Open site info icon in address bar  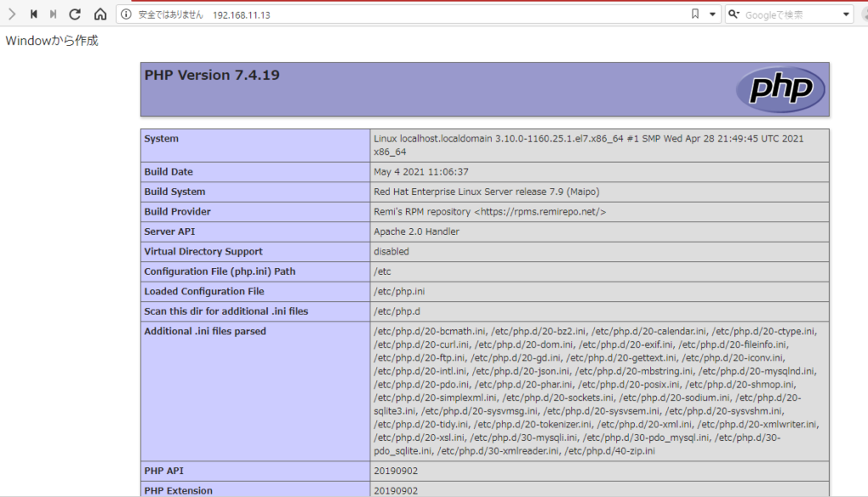(x=125, y=14)
